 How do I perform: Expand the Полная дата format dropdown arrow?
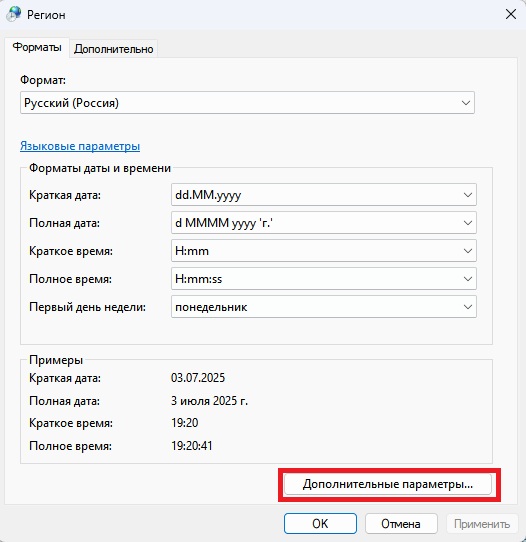pyautogui.click(x=468, y=223)
